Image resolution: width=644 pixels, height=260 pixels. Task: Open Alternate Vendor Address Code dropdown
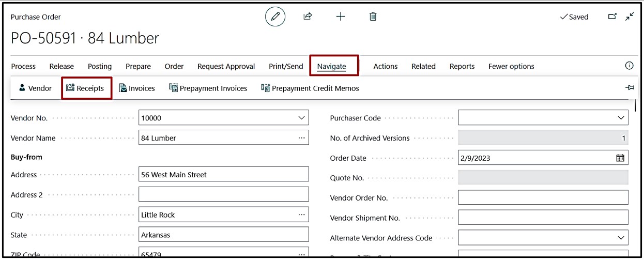pyautogui.click(x=621, y=238)
